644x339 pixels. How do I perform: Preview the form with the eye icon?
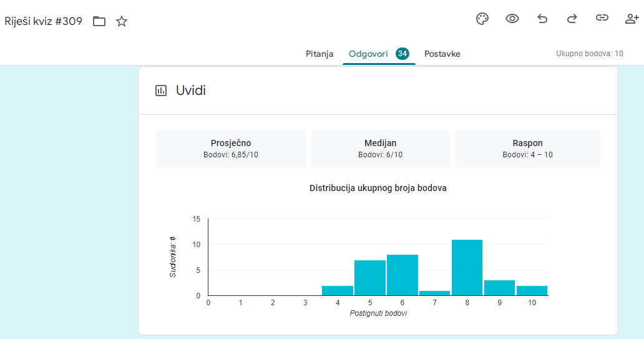pyautogui.click(x=512, y=19)
